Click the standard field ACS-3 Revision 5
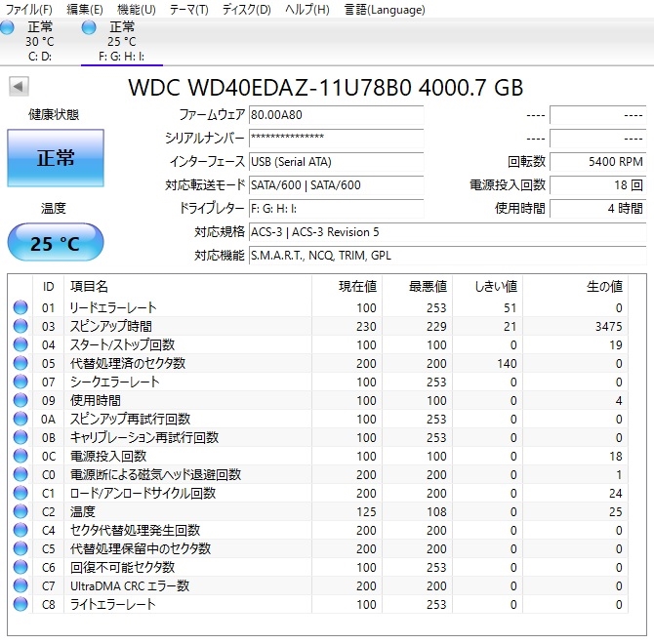The image size is (654, 644). click(447, 232)
